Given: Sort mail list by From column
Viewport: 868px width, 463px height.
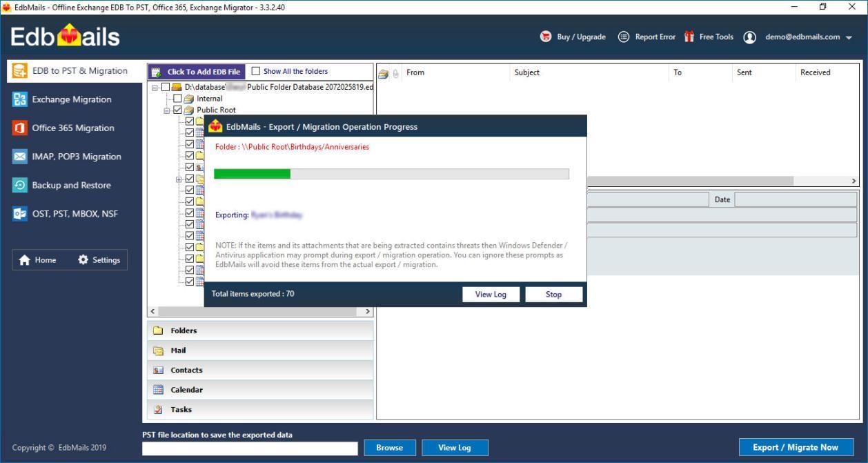Looking at the screenshot, I should pos(456,72).
